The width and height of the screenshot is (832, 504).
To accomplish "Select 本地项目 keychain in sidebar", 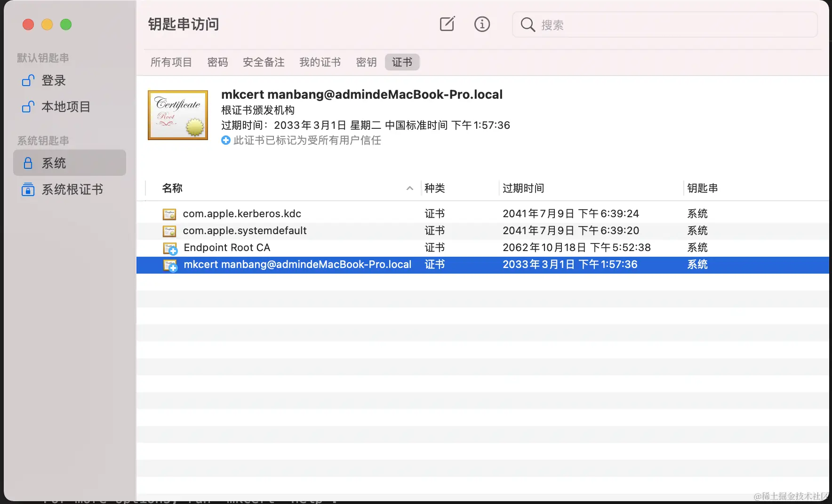I will point(70,107).
